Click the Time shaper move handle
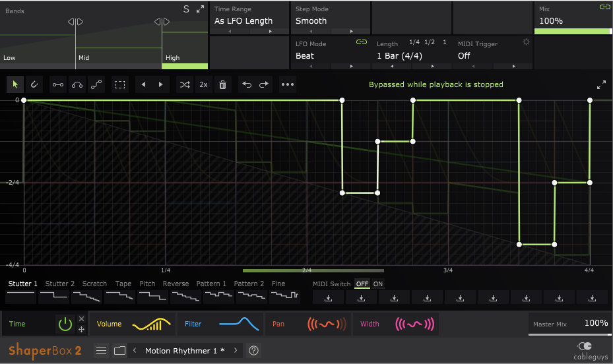The image size is (613, 364). coord(81,329)
